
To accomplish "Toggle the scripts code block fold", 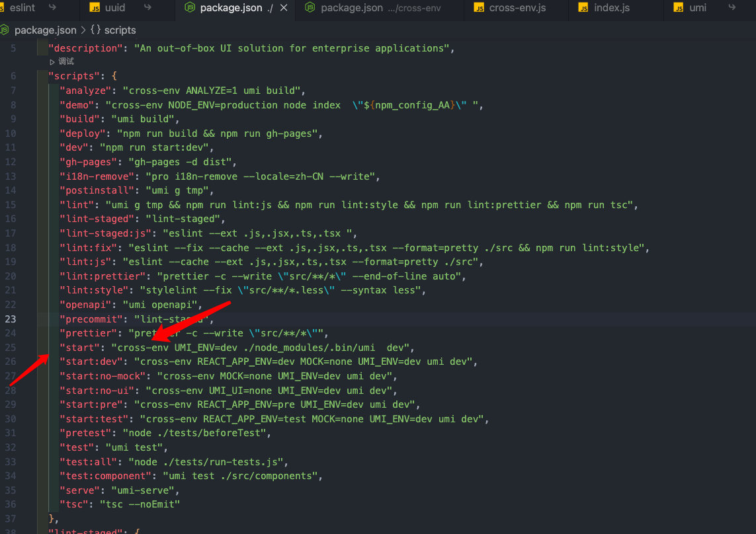I will (x=32, y=75).
